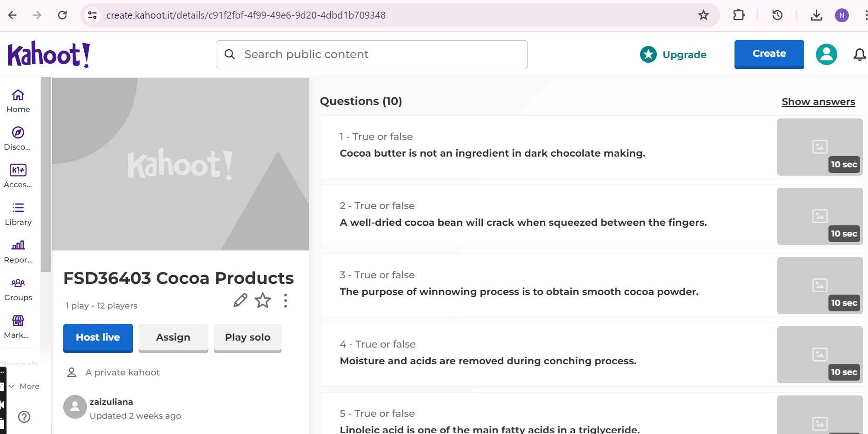Click question 2 image thumbnail
The image size is (868, 434).
click(x=820, y=216)
